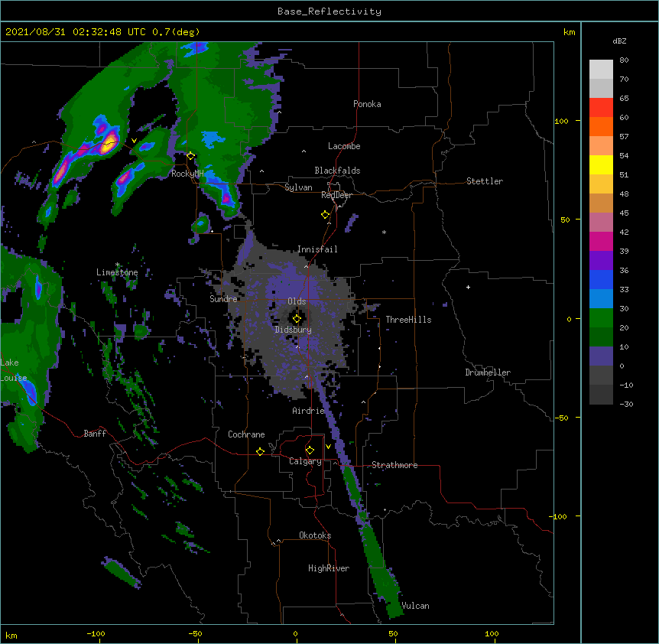Click the yellow 54 dBZ legend swatch
Screen dimensions: 659x644
[x=601, y=164]
